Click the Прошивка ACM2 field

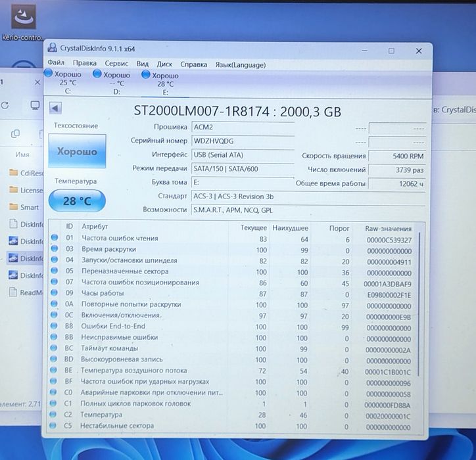coord(243,127)
